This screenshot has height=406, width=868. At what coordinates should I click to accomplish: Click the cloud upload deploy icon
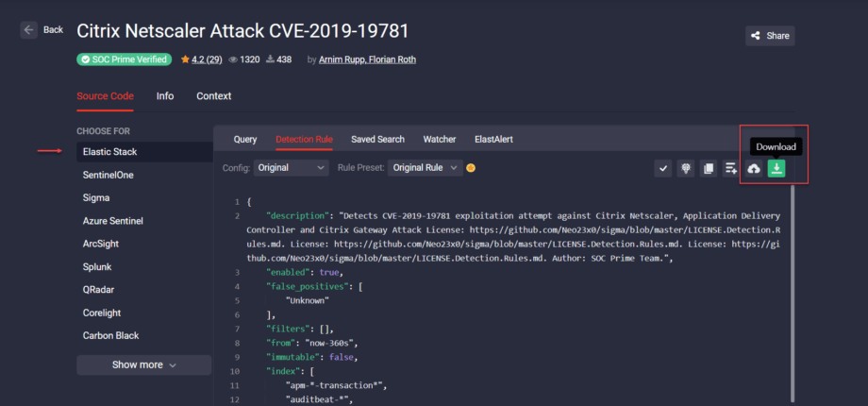coord(754,168)
